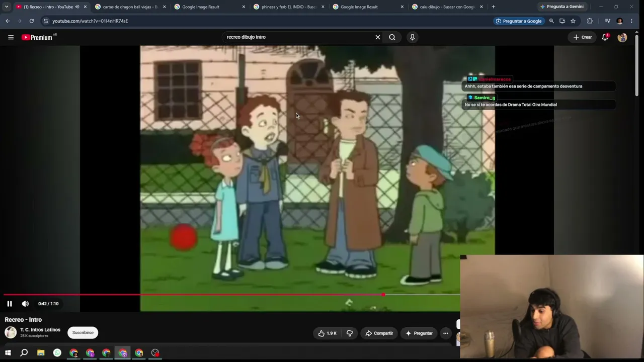The image size is (644, 362).
Task: Mute the video volume
Action: 25,304
